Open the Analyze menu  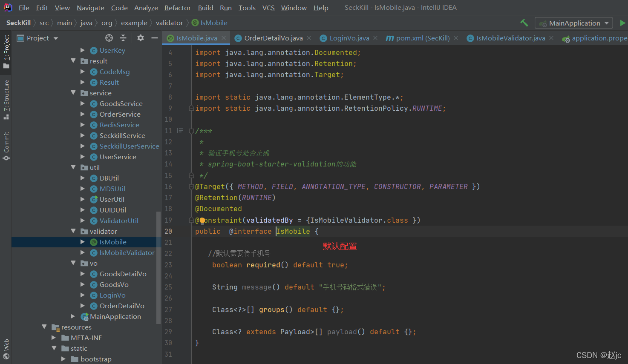[146, 8]
